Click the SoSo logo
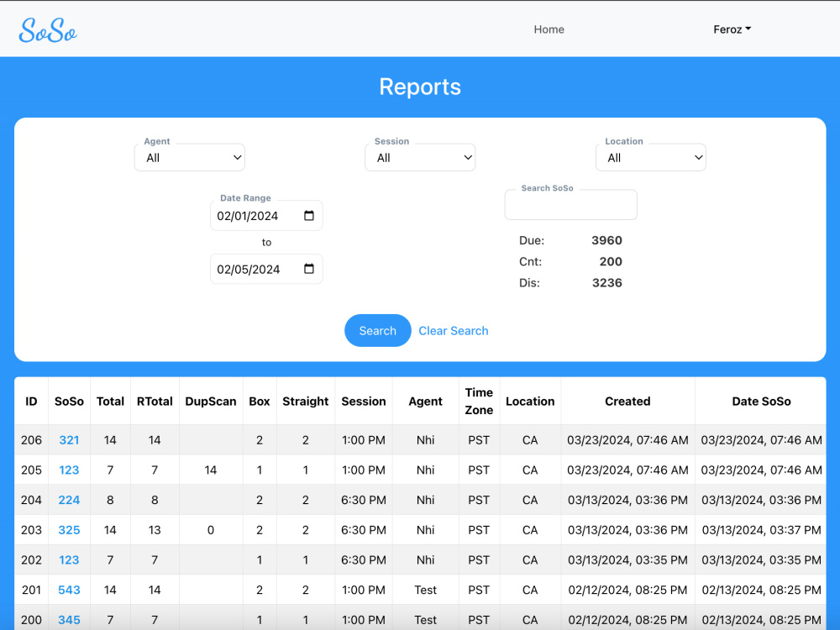 pos(48,30)
